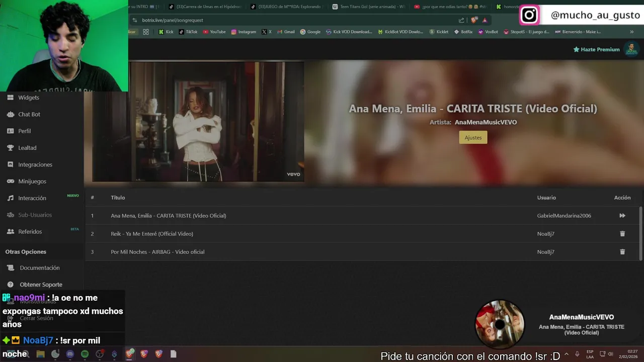Open the BotRix bookmark

click(x=463, y=32)
